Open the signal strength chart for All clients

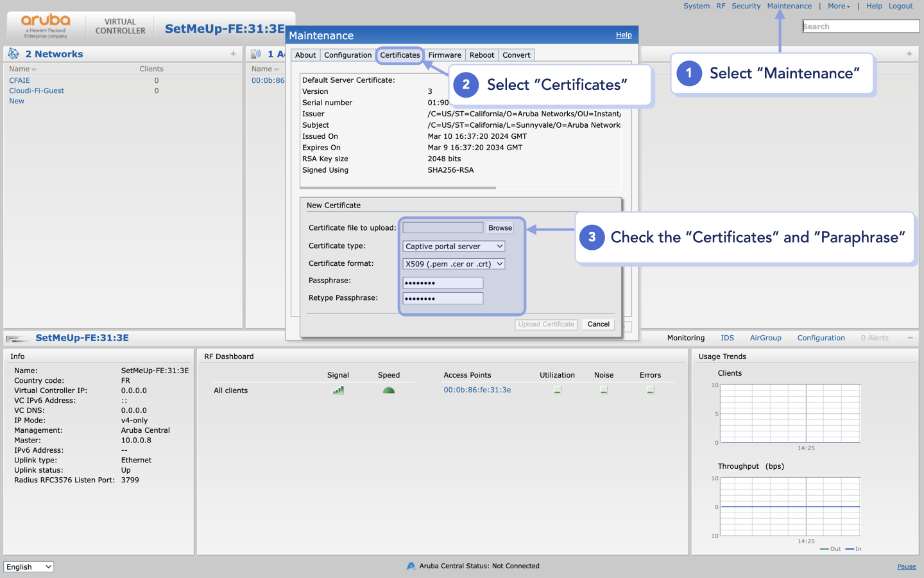pyautogui.click(x=338, y=390)
